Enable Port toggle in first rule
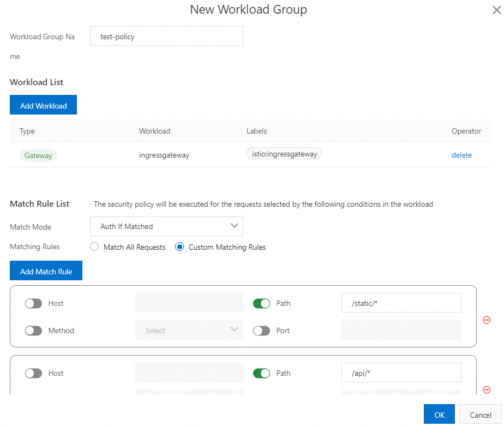Viewport: 504px width, 427px height. point(261,330)
